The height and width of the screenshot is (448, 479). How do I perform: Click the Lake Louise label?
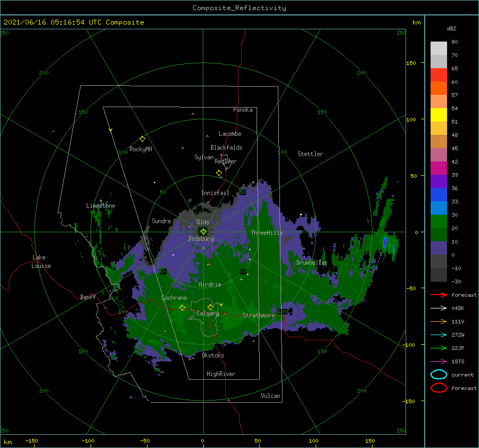(41, 262)
